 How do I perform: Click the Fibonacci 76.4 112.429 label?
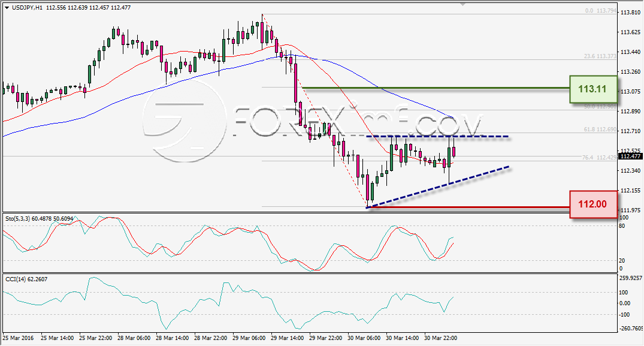pos(599,157)
